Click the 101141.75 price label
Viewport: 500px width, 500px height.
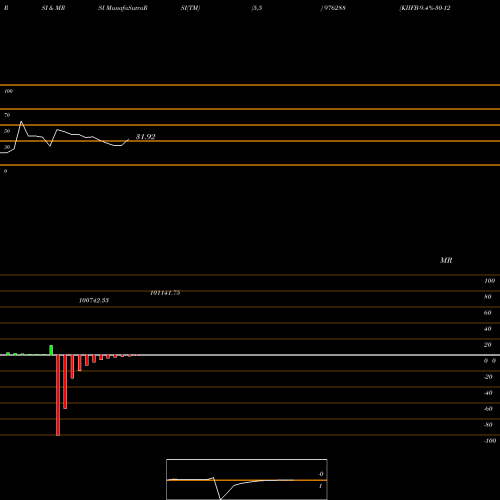[x=165, y=293]
